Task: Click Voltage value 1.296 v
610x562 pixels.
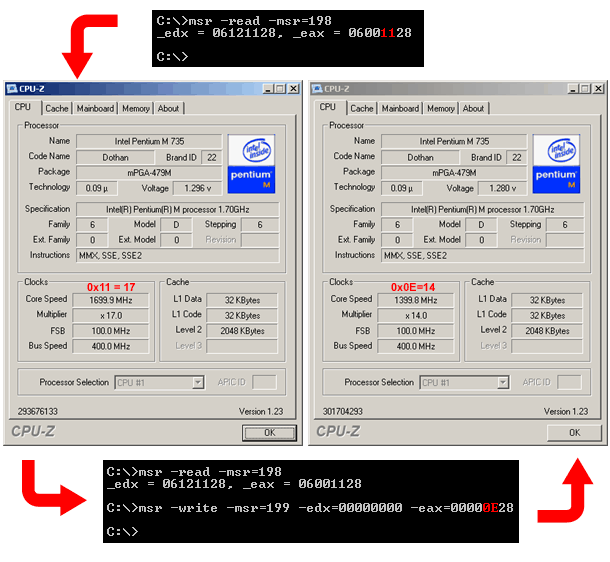Action: pyautogui.click(x=198, y=188)
